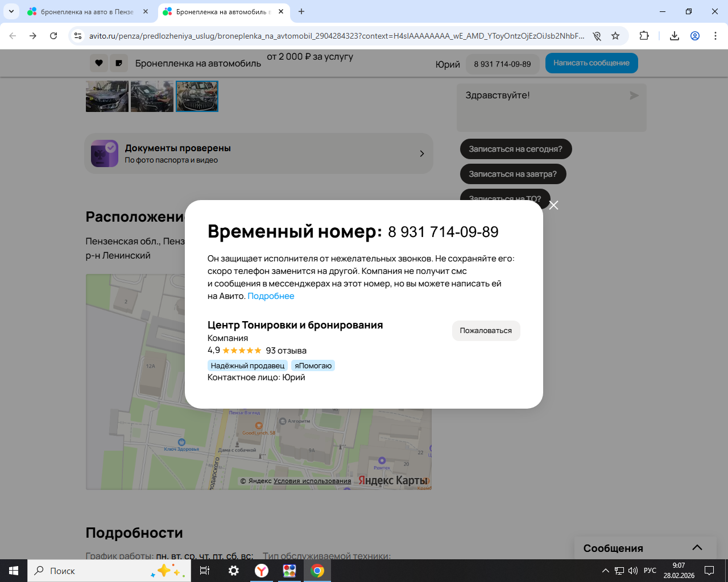This screenshot has width=728, height=582.
Task: Click the Алгоритм map marker
Action: click(283, 421)
